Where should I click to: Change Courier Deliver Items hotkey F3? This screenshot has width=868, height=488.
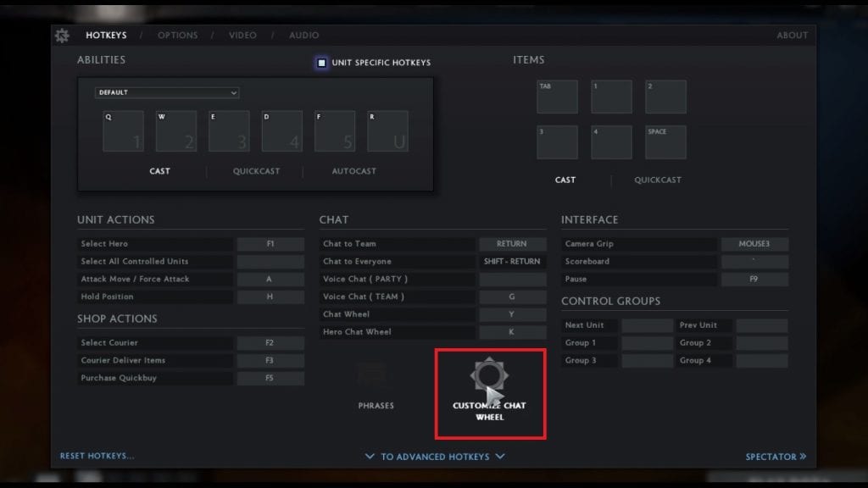[270, 361]
